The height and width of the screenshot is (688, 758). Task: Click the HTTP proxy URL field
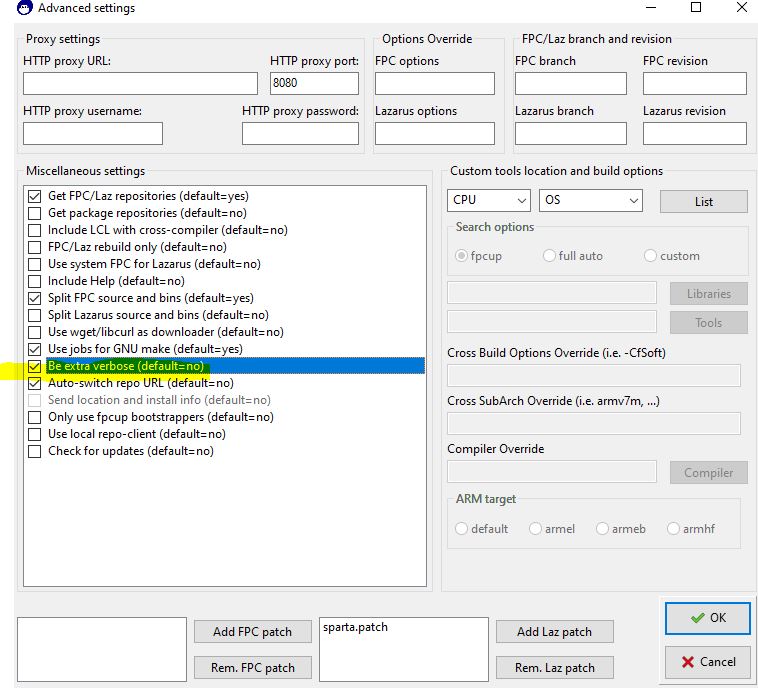point(140,83)
